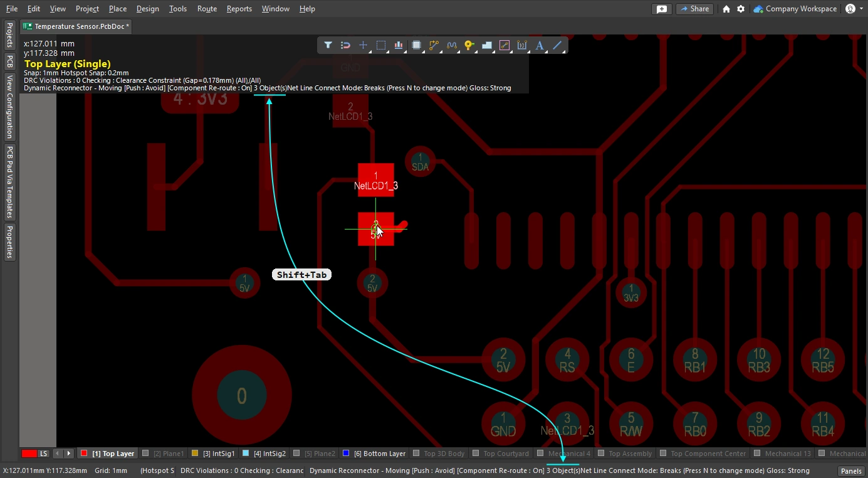Click the red current layer color swatch
This screenshot has width=868, height=478.
coord(29,454)
